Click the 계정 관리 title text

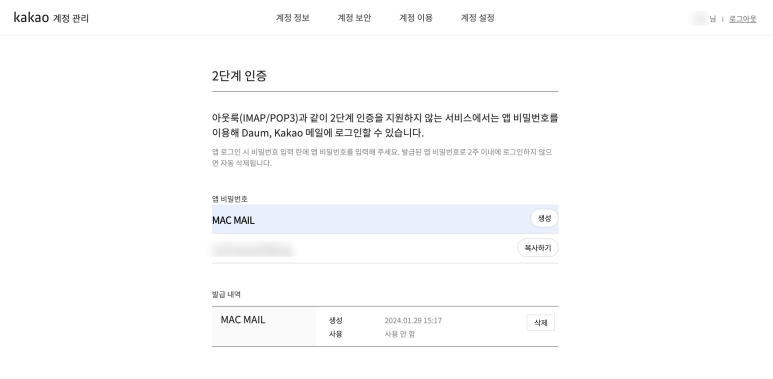click(70, 19)
